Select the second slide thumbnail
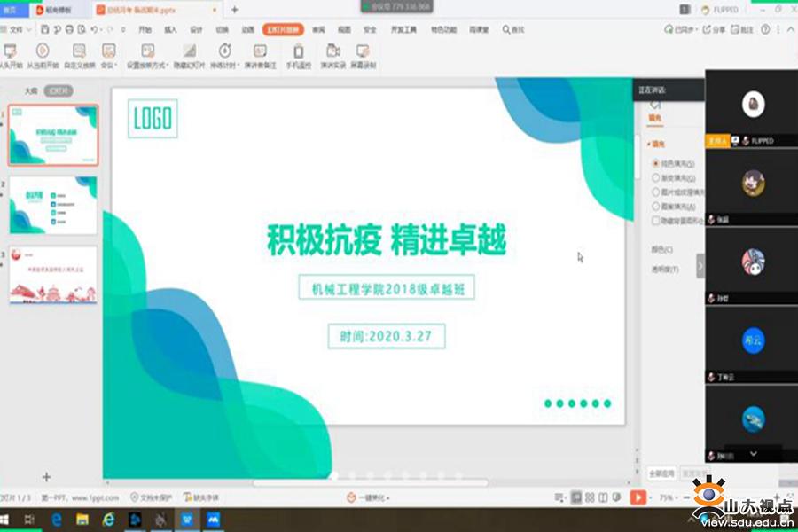 (53, 205)
